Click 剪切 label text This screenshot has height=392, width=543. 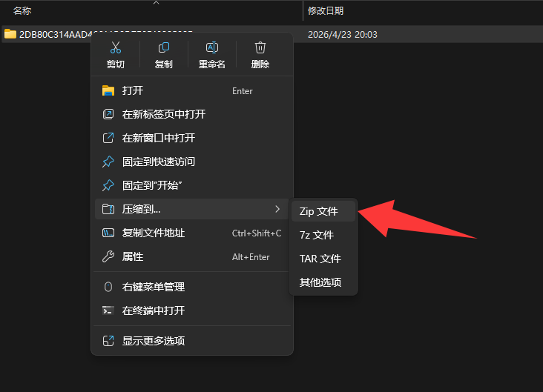tap(115, 64)
